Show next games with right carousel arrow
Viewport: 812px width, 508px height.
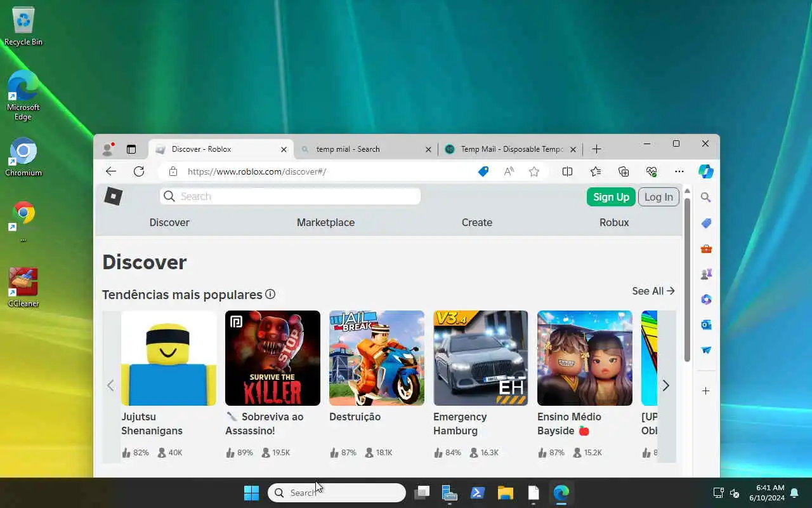tap(665, 385)
